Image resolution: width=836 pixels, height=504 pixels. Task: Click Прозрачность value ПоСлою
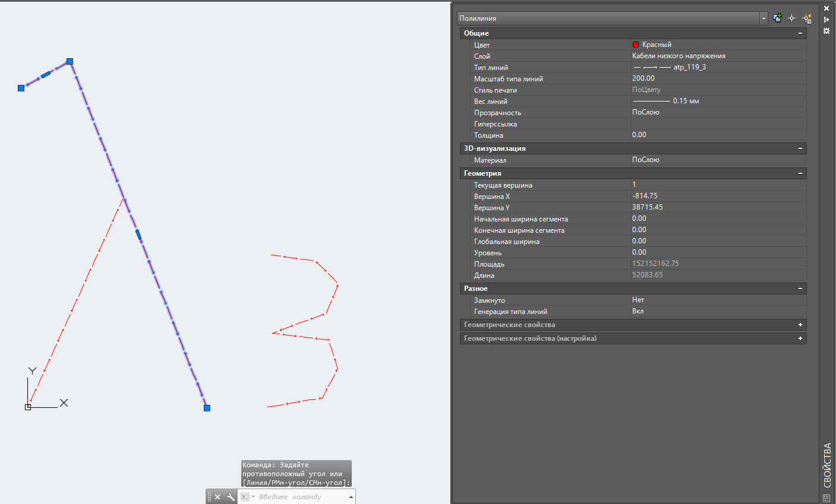646,112
